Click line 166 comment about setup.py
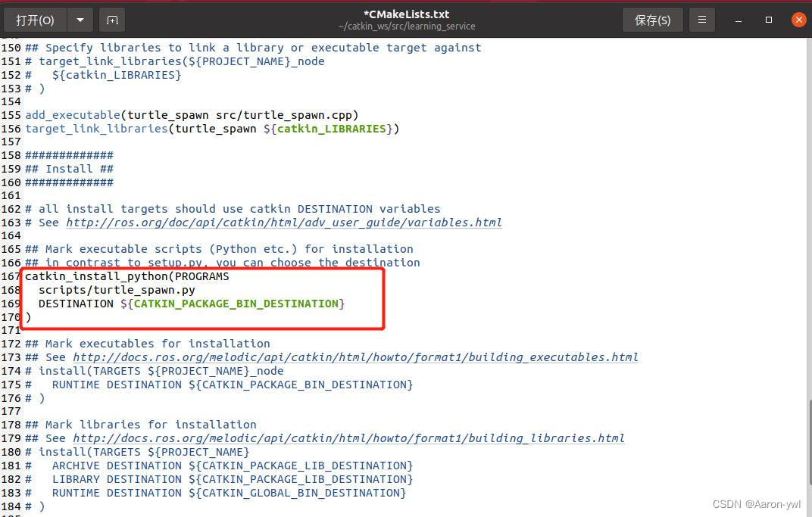Image resolution: width=812 pixels, height=517 pixels. (223, 263)
